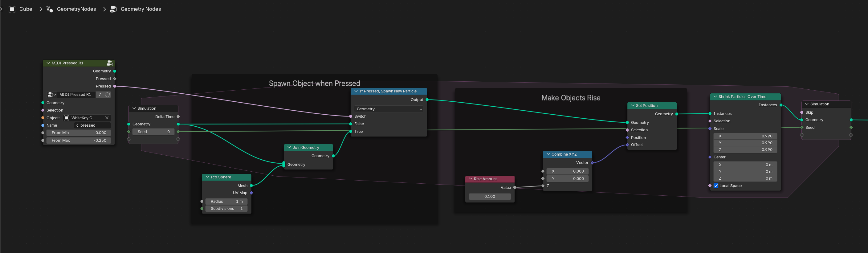
Task: Click the Scale Z 0.990 field
Action: 745,150
